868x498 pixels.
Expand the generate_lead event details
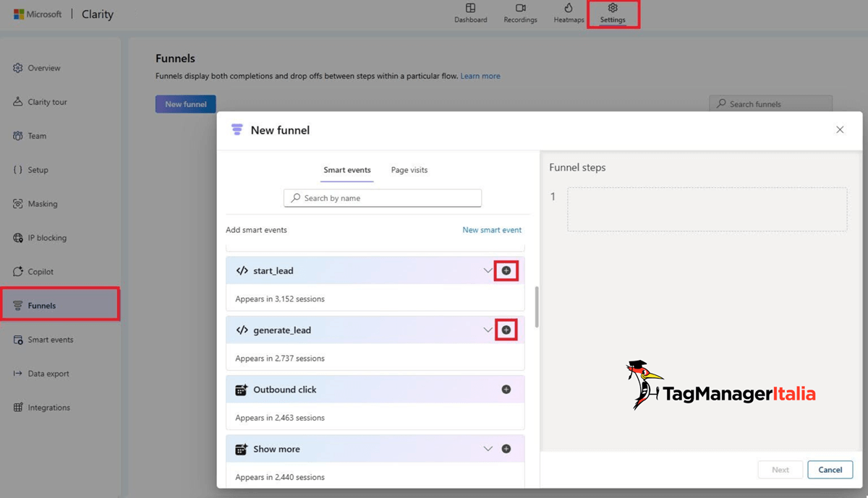tap(488, 330)
